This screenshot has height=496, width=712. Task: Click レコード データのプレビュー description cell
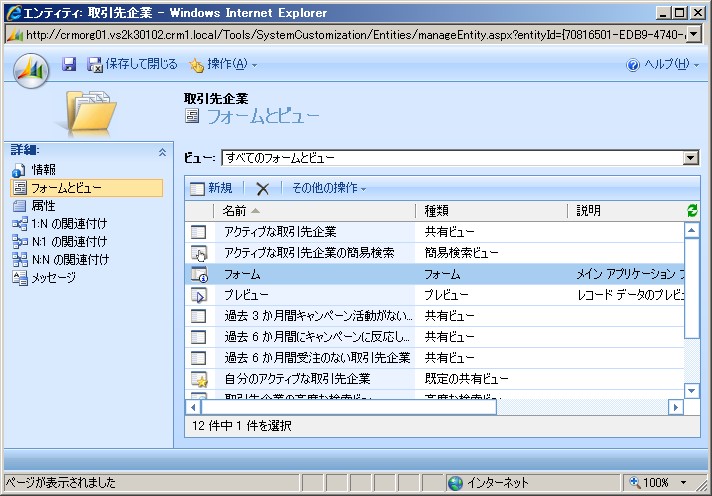[630, 295]
